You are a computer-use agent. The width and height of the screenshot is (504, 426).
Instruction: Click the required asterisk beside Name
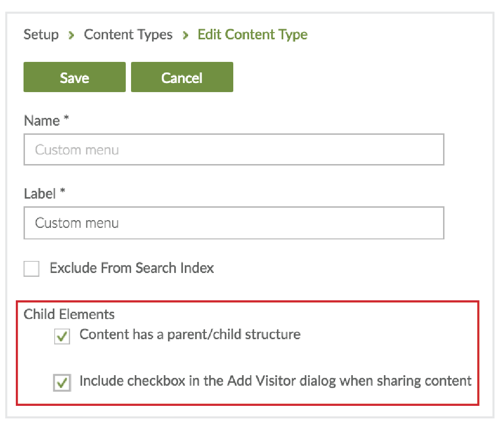click(66, 119)
